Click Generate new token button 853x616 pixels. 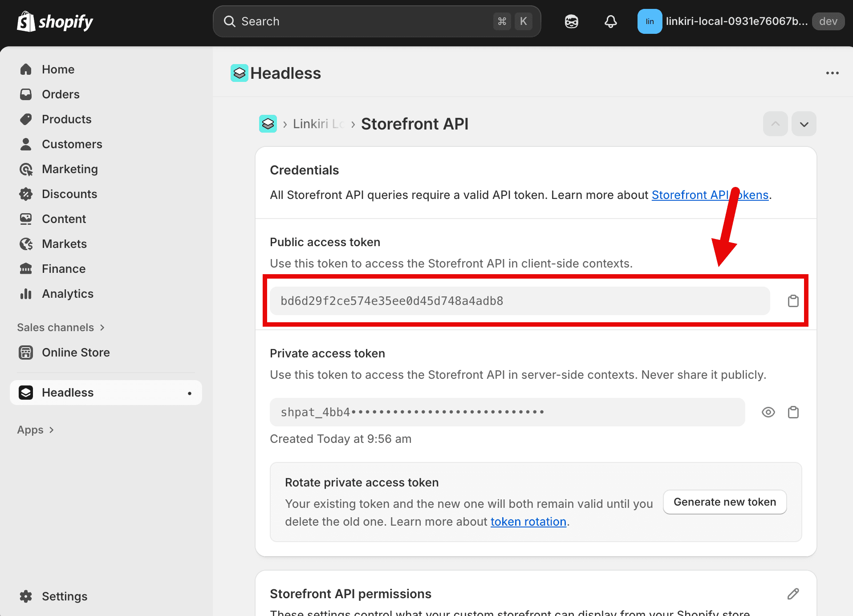[x=724, y=502]
